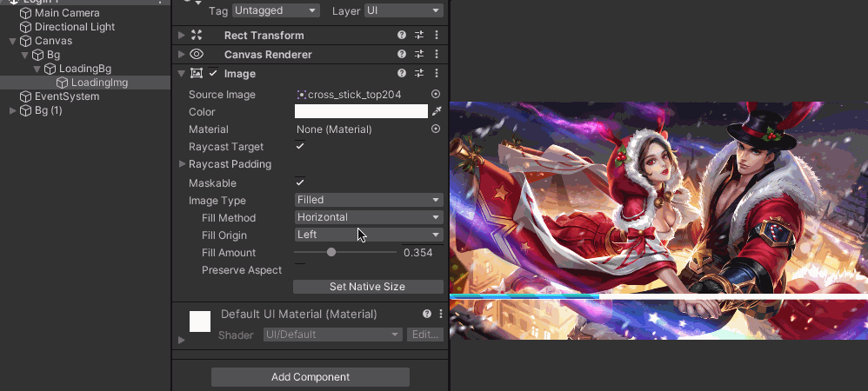Open the Layer dropdown
868x391 pixels.
click(x=404, y=10)
